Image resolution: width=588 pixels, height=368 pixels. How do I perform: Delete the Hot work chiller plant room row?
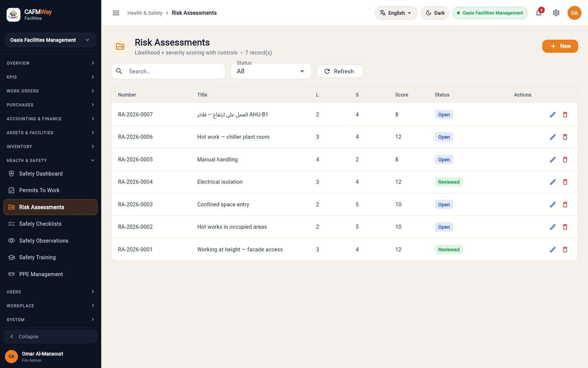(565, 137)
